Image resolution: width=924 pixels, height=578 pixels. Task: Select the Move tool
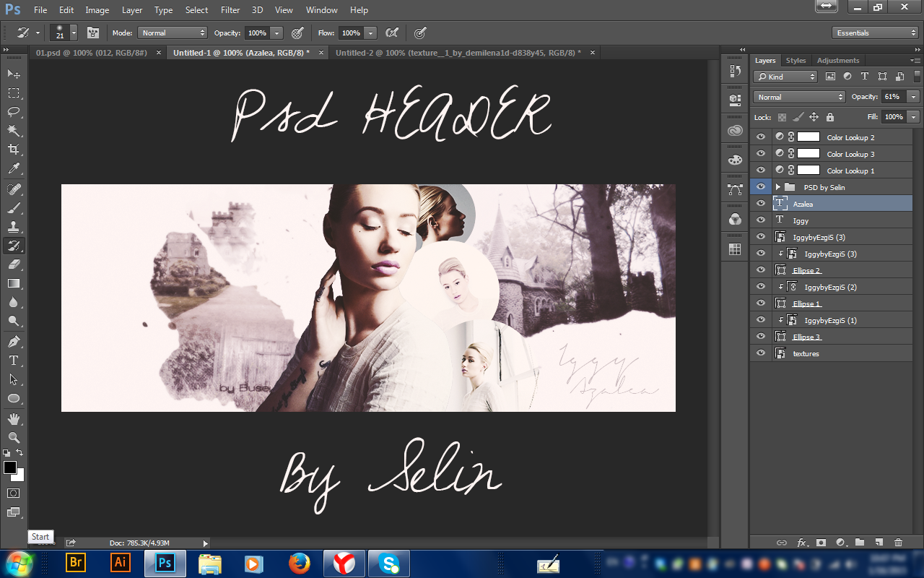[13, 74]
